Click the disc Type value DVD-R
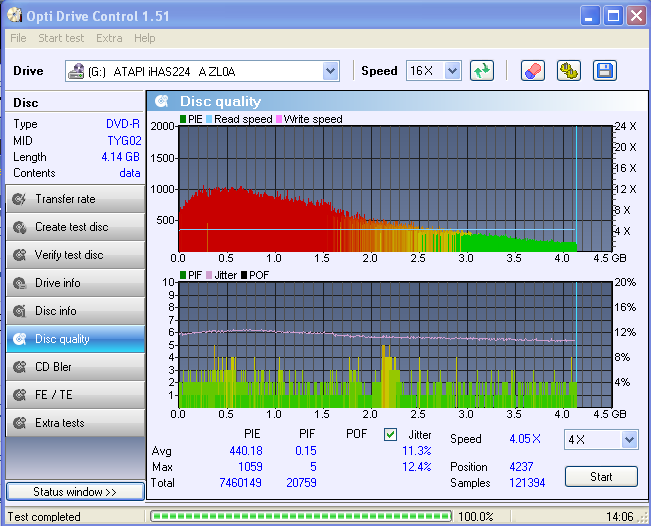This screenshot has height=526, width=651. tap(123, 124)
